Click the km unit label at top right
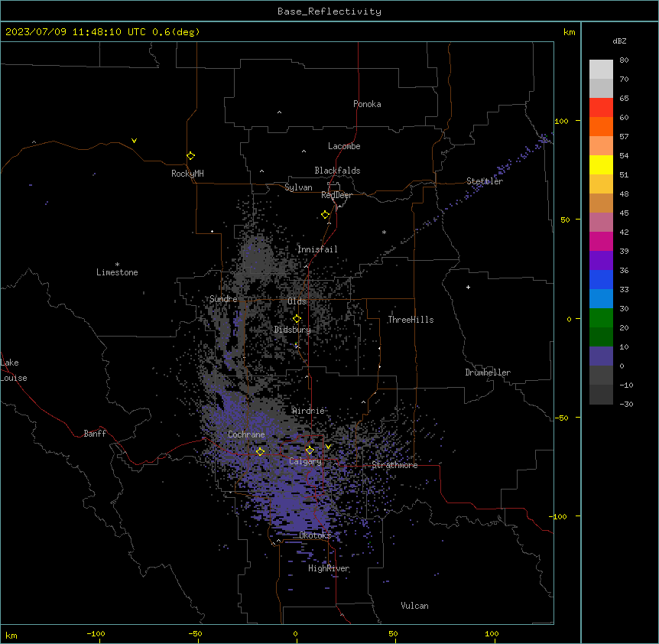Image resolution: width=659 pixels, height=644 pixels. [569, 32]
